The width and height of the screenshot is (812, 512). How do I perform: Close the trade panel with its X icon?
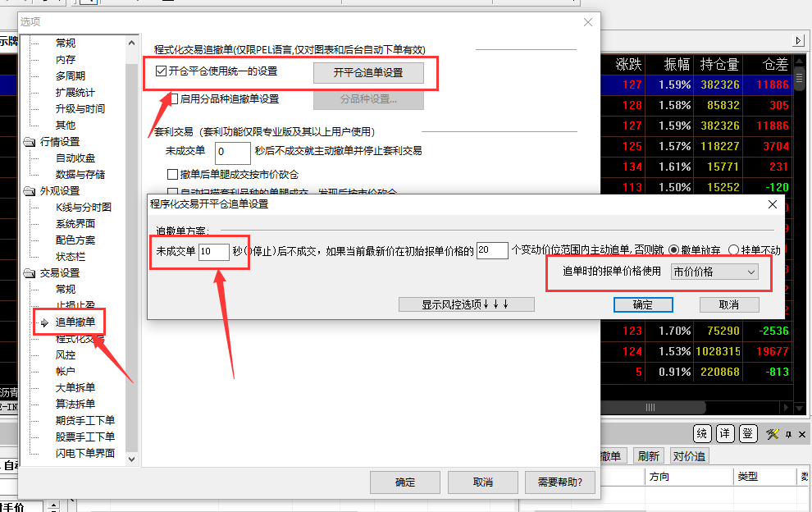click(802, 434)
